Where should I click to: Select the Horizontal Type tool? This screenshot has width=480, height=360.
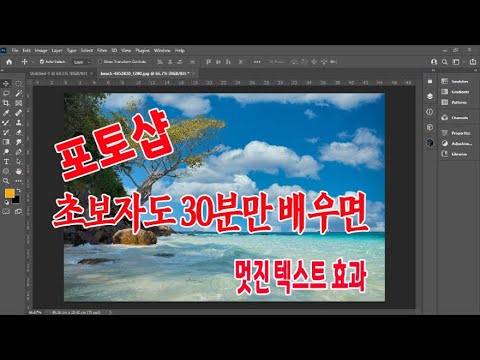click(x=6, y=162)
